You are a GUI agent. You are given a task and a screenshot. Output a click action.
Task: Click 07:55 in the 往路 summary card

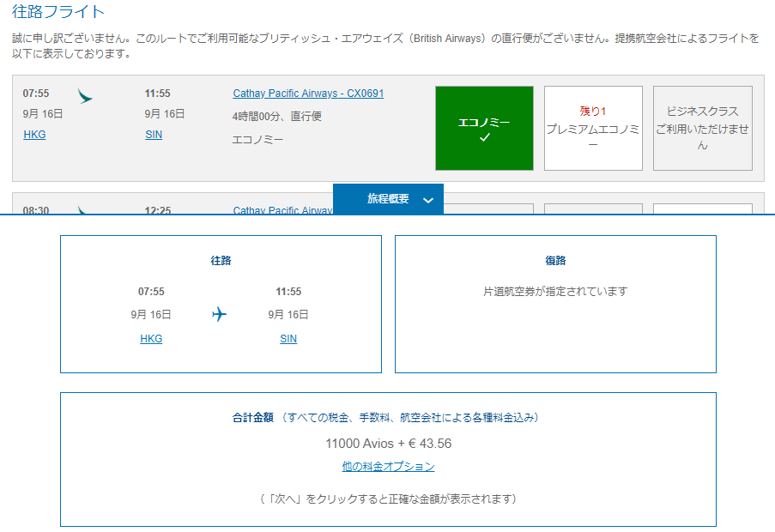pos(151,292)
